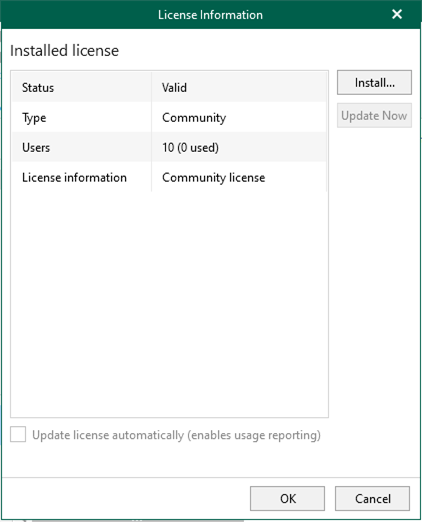Select the Users row label
The height and width of the screenshot is (522, 422).
click(36, 147)
